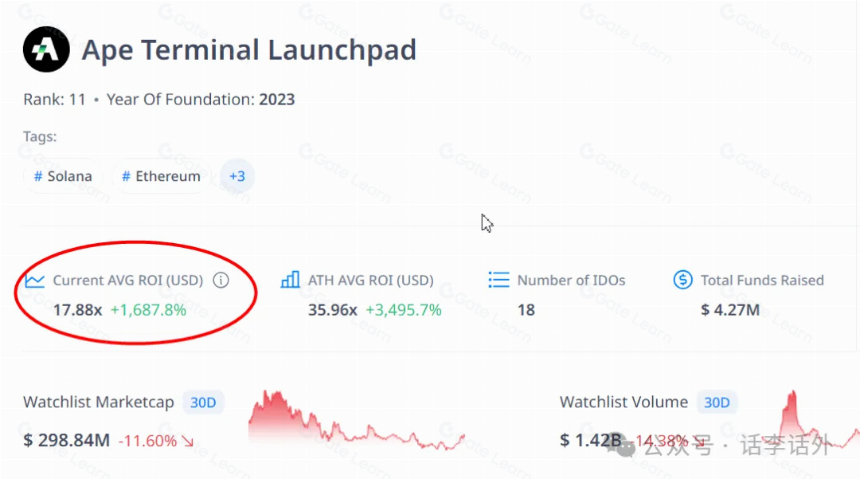
Task: Click the Total Funds Raised dollar icon
Action: click(x=683, y=280)
